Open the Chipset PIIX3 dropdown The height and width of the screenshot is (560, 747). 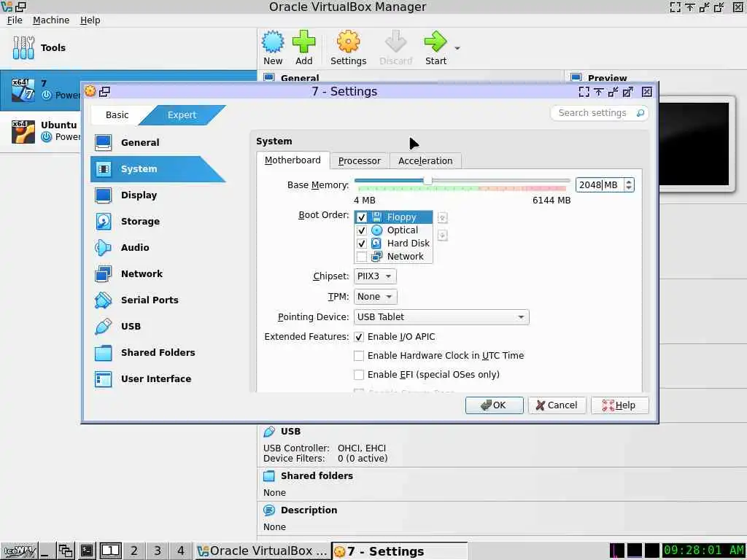point(375,276)
